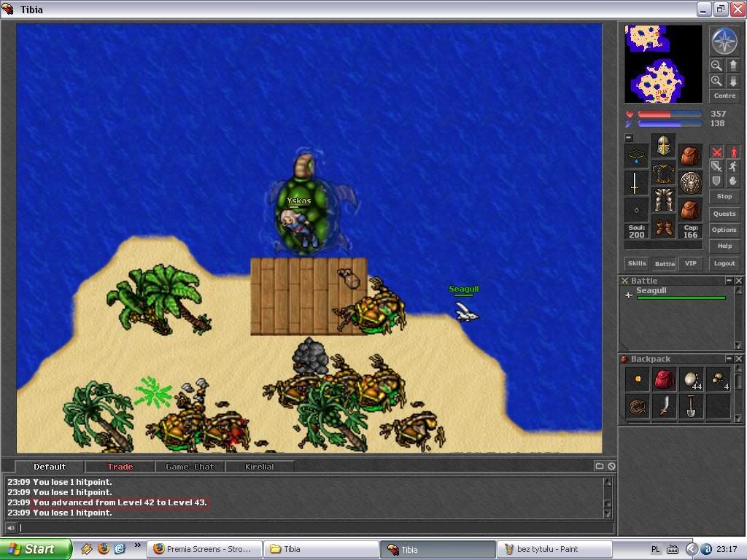This screenshot has width=747, height=560.
Task: Toggle the Battle window button
Action: 664,263
